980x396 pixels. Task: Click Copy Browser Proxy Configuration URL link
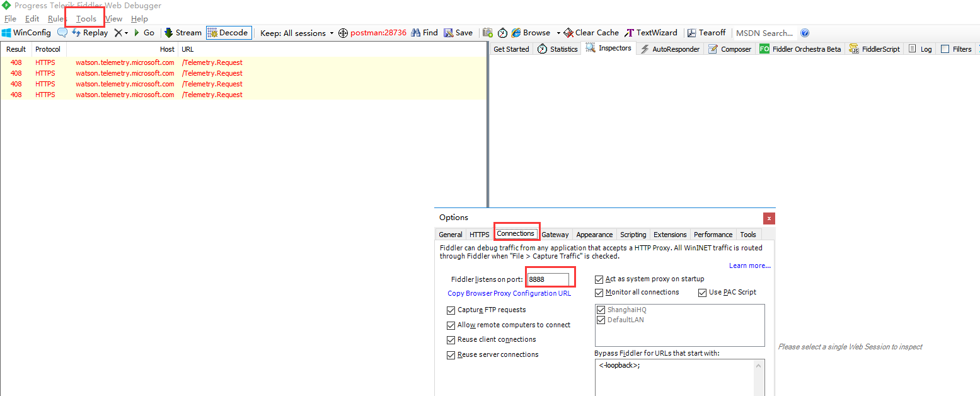(x=509, y=293)
